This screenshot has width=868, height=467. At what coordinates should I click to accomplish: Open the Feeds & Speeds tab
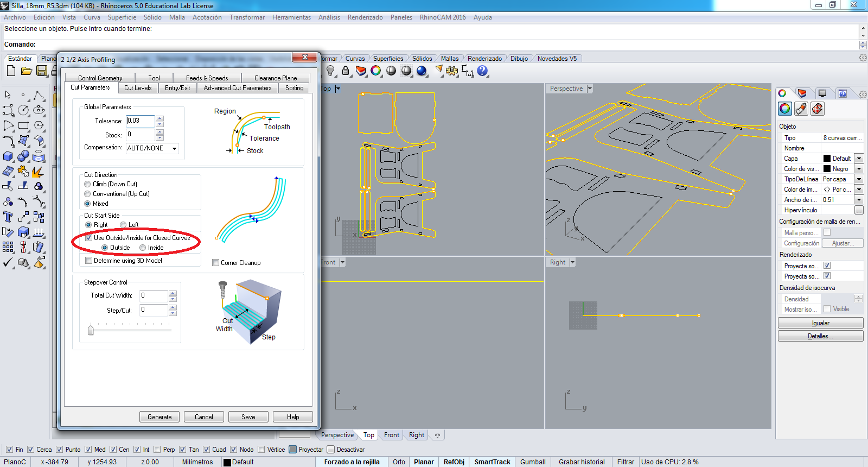(207, 78)
